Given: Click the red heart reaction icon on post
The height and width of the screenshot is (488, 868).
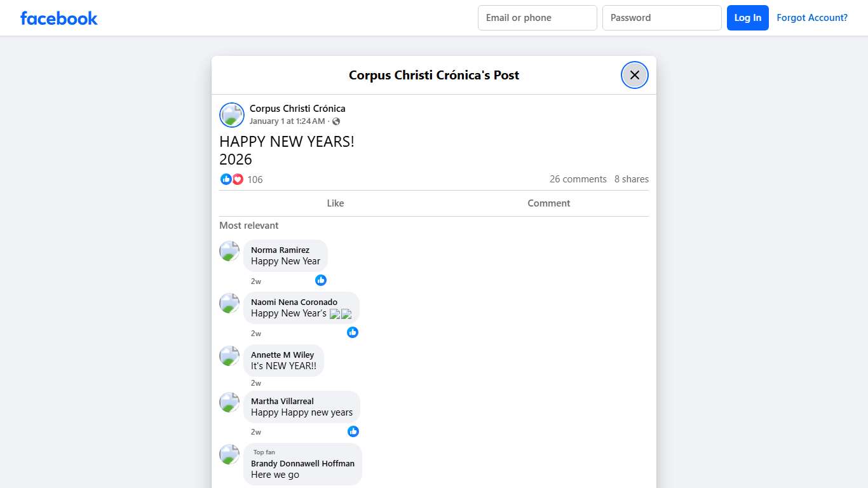Looking at the screenshot, I should [238, 179].
